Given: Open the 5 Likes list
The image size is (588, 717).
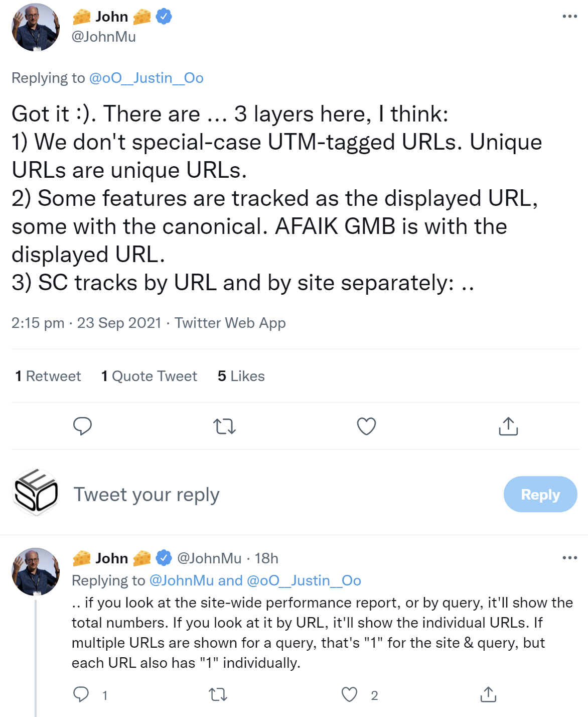Looking at the screenshot, I should click(241, 376).
